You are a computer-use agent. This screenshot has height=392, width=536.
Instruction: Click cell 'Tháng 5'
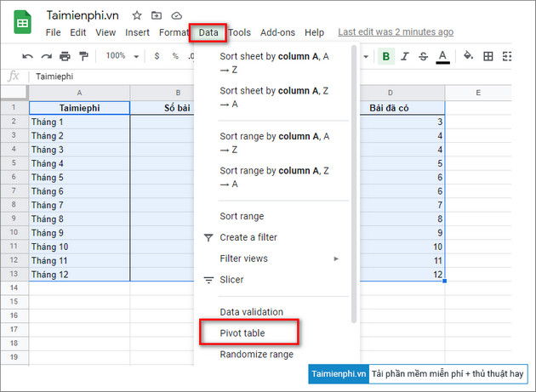[x=79, y=178]
